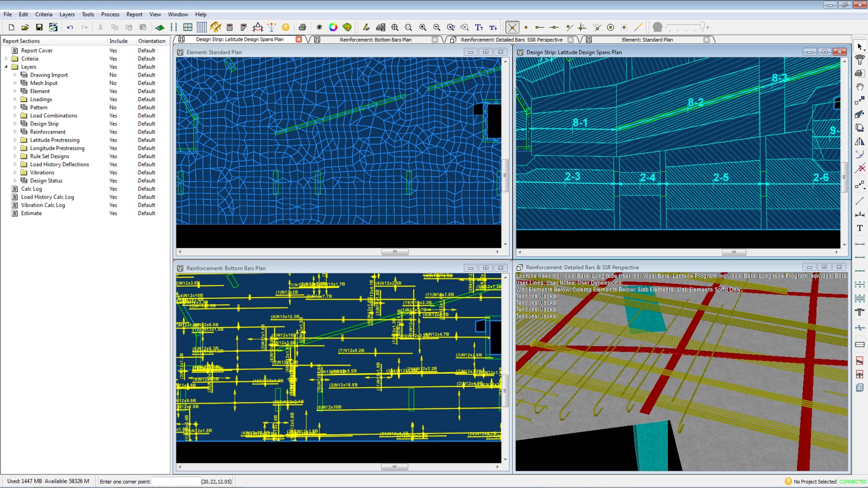Open the color wheel settings icon
Screen dimensions: 868x488
click(x=333, y=27)
